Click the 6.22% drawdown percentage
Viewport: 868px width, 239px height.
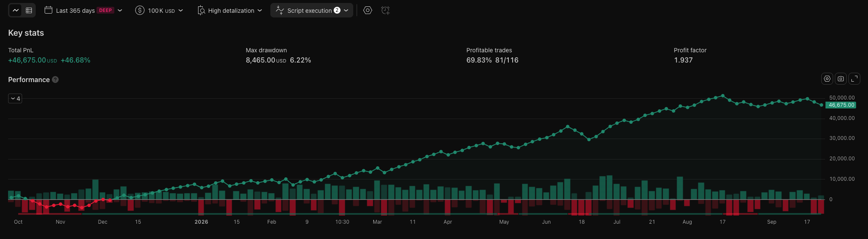[301, 60]
